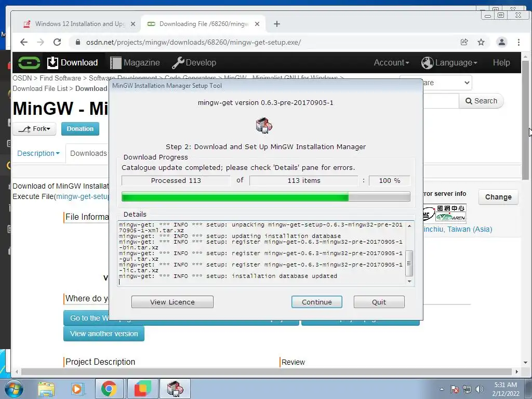The image size is (532, 399).
Task: Click the browser forward arrow
Action: pyautogui.click(x=41, y=42)
